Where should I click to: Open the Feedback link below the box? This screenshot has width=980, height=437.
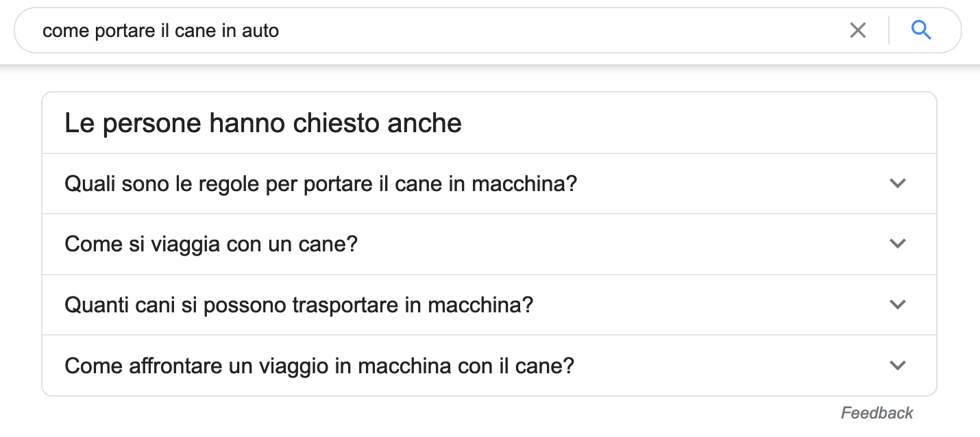pos(877,413)
